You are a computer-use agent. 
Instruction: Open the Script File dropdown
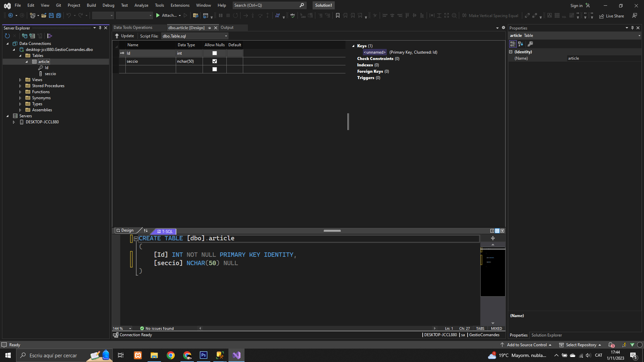pyautogui.click(x=226, y=36)
